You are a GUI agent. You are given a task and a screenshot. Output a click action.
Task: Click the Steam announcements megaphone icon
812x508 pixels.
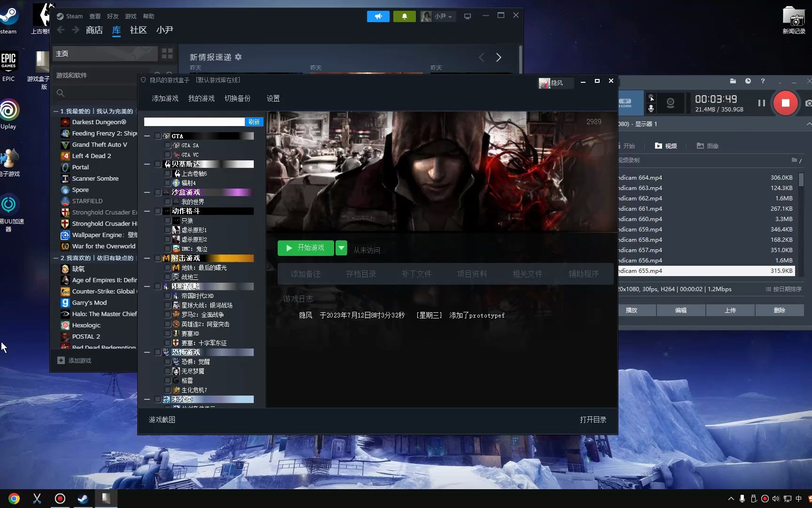click(378, 16)
